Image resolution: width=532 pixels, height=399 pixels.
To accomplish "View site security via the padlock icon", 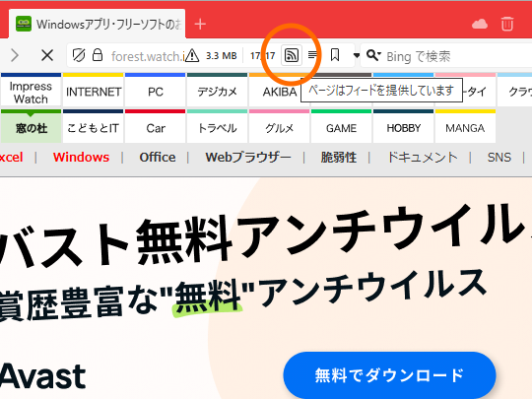I will pyautogui.click(x=98, y=54).
